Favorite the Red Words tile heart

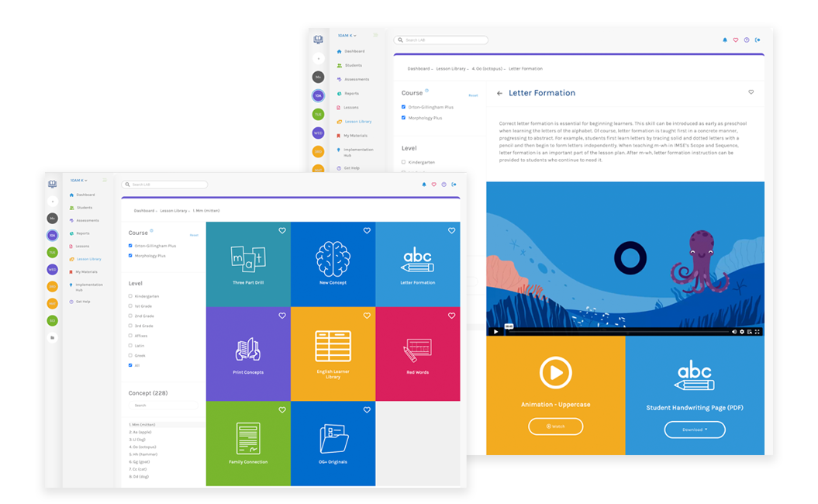coord(452,316)
